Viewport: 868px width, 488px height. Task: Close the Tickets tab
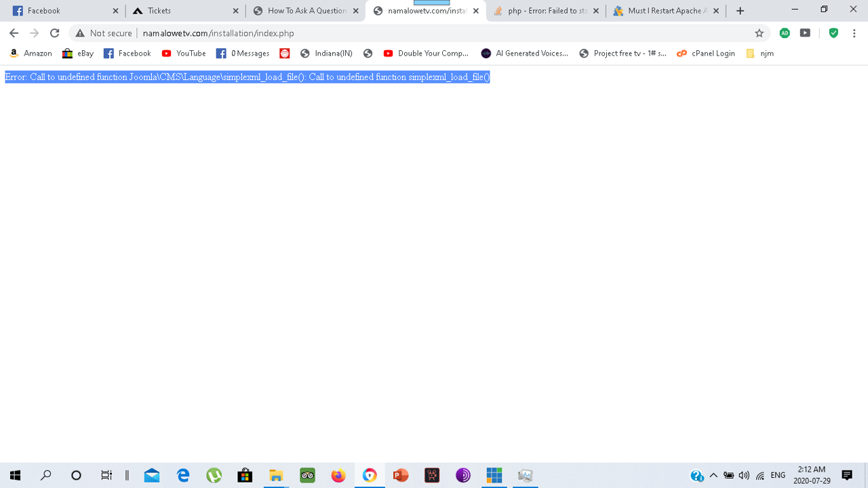tap(236, 11)
